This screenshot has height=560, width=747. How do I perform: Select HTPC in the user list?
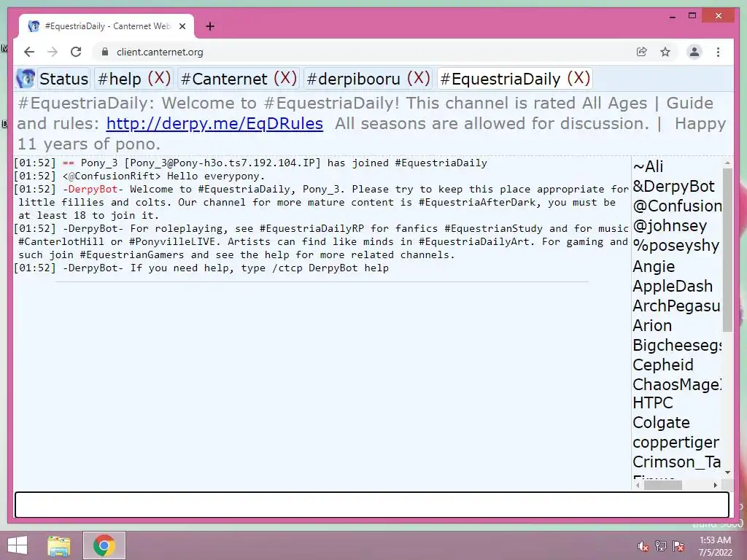(653, 402)
